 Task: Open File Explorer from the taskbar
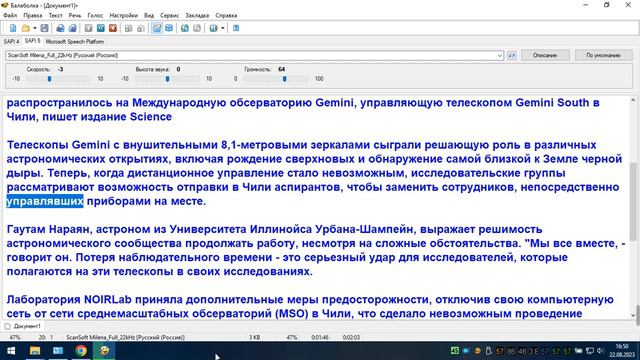pos(35,351)
